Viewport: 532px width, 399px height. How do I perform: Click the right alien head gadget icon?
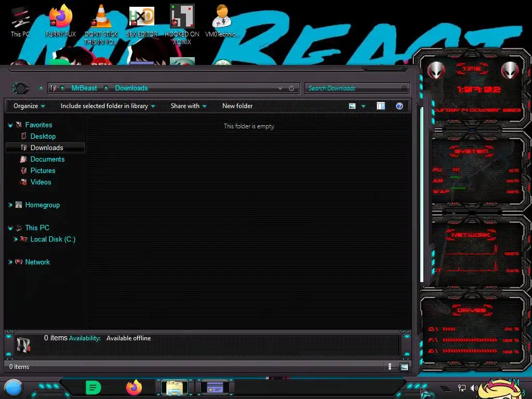(510, 71)
